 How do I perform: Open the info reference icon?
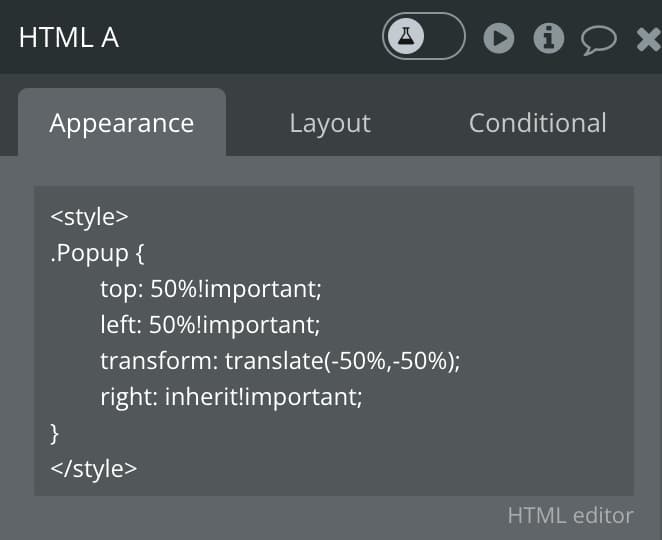coord(549,38)
